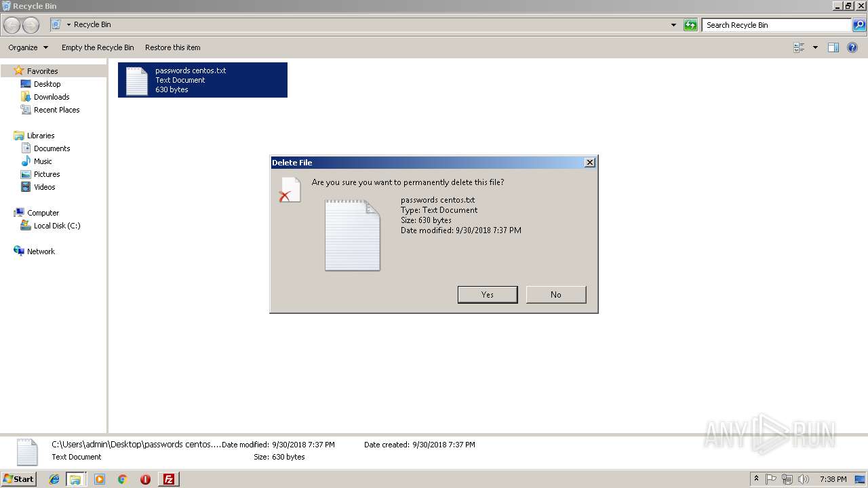Cancel deletion with the No button
The height and width of the screenshot is (488, 868).
(x=556, y=294)
